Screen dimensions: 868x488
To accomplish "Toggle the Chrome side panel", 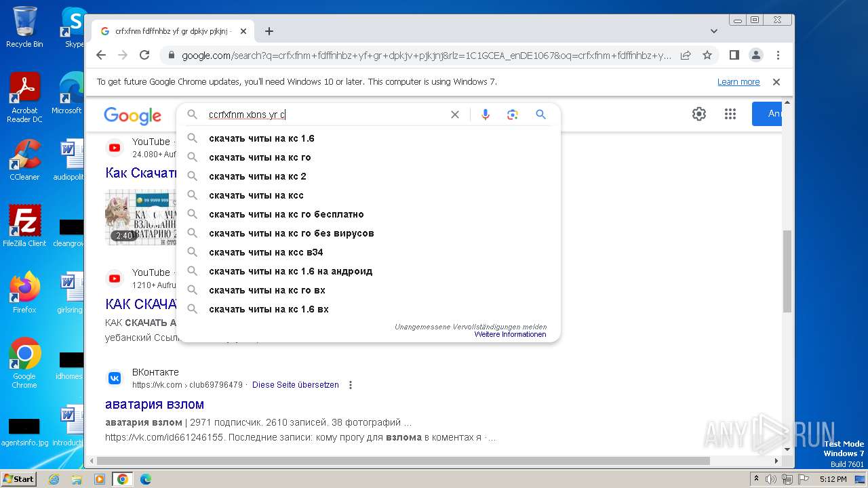I will [734, 55].
